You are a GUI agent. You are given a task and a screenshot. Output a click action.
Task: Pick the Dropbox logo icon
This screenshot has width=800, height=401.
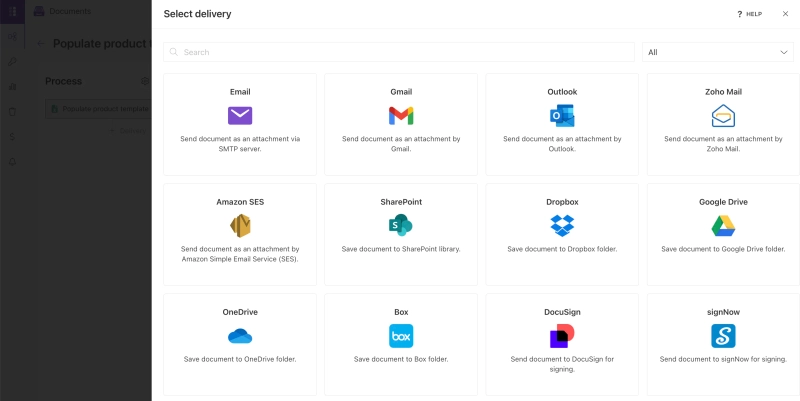click(562, 225)
